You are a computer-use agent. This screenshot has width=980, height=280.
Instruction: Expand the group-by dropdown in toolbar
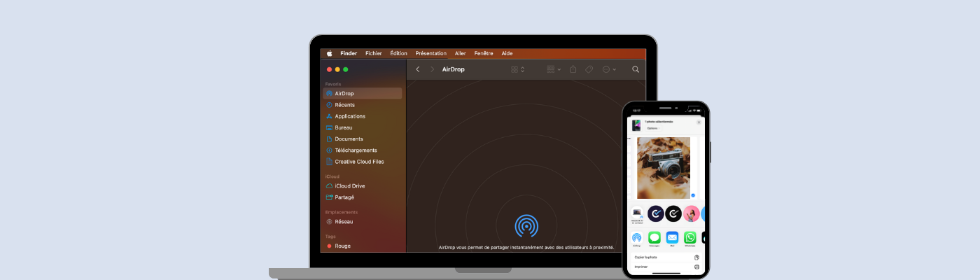(x=554, y=69)
